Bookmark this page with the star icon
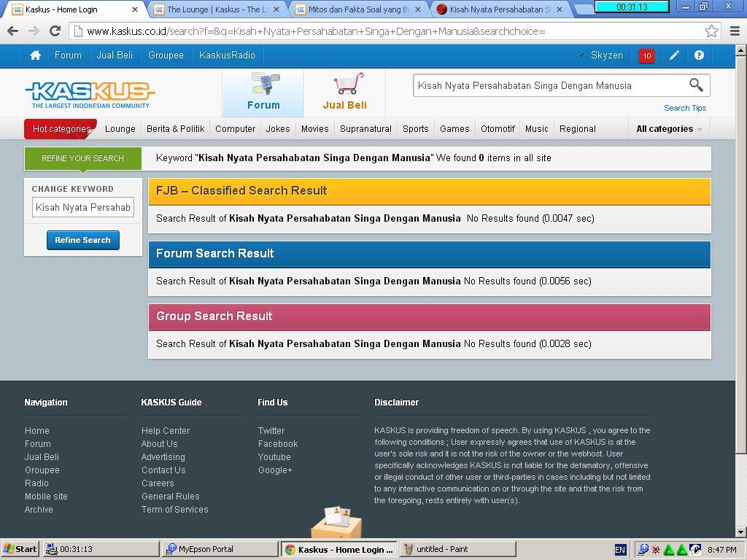 click(711, 31)
